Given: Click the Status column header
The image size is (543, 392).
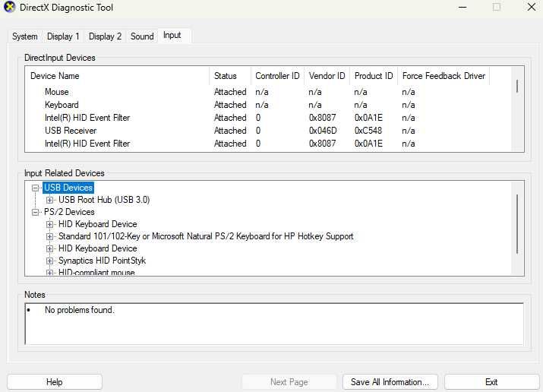Looking at the screenshot, I should point(230,76).
